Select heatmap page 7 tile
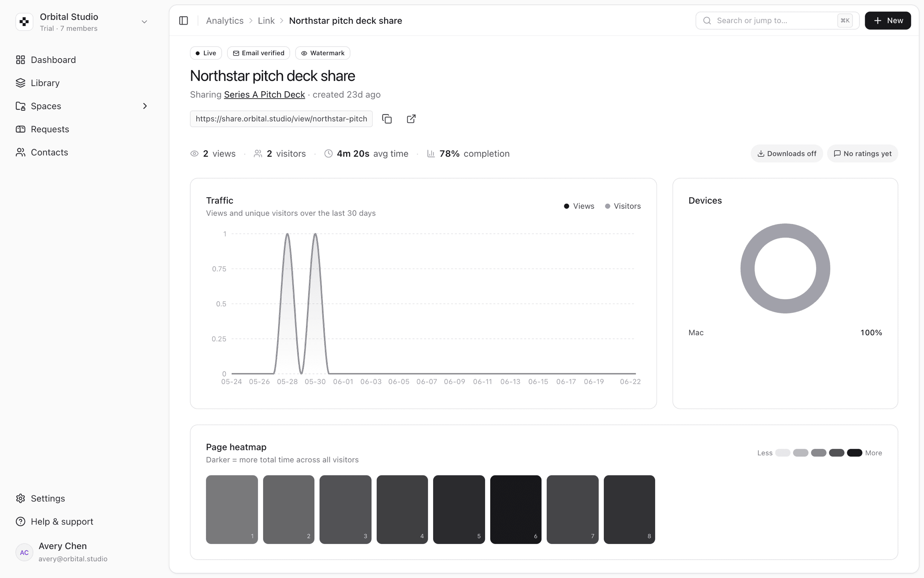 (572, 510)
